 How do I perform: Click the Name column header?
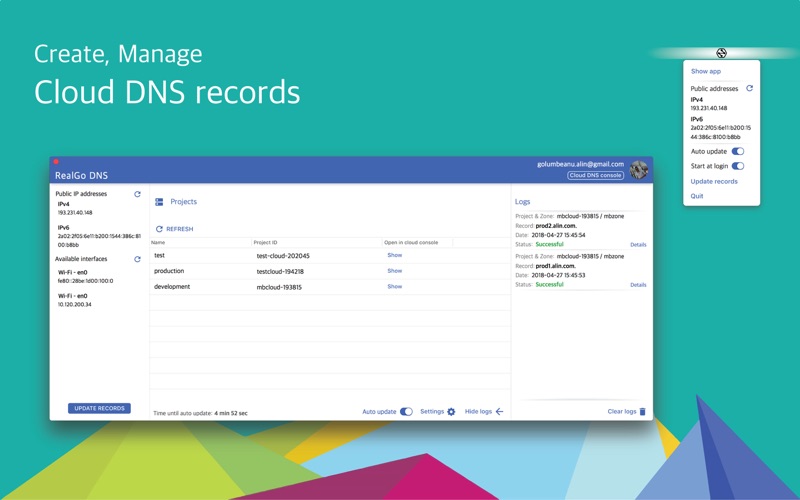(x=158, y=242)
